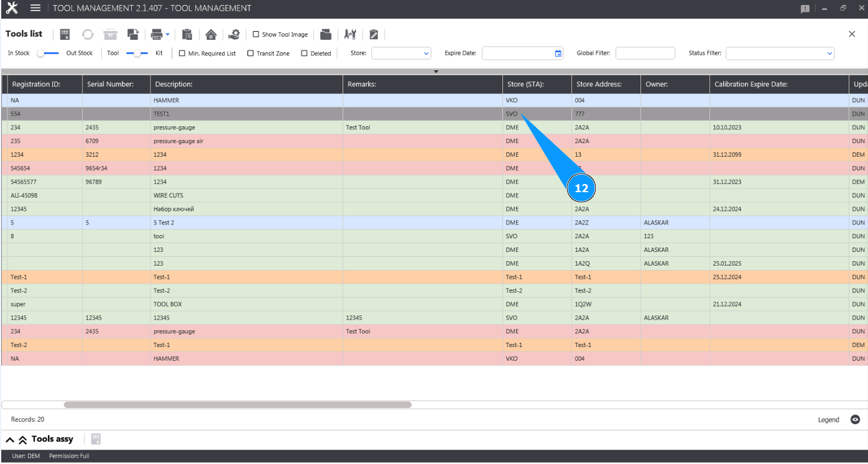
Task: Click the Global Filter input field
Action: coord(645,53)
